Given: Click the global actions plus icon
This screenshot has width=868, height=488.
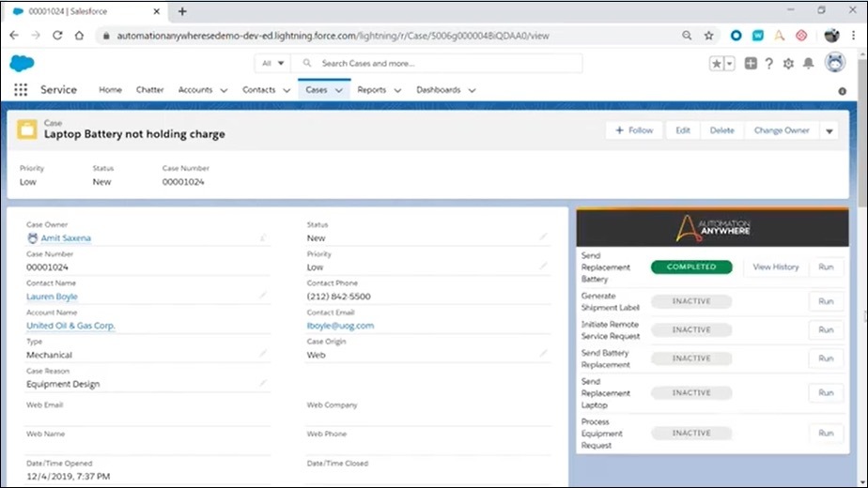Looking at the screenshot, I should [751, 64].
